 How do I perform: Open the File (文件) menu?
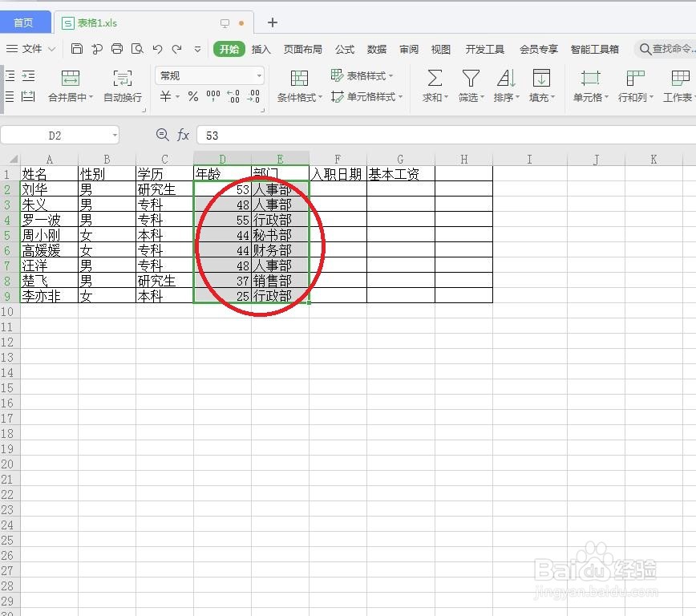[x=31, y=48]
